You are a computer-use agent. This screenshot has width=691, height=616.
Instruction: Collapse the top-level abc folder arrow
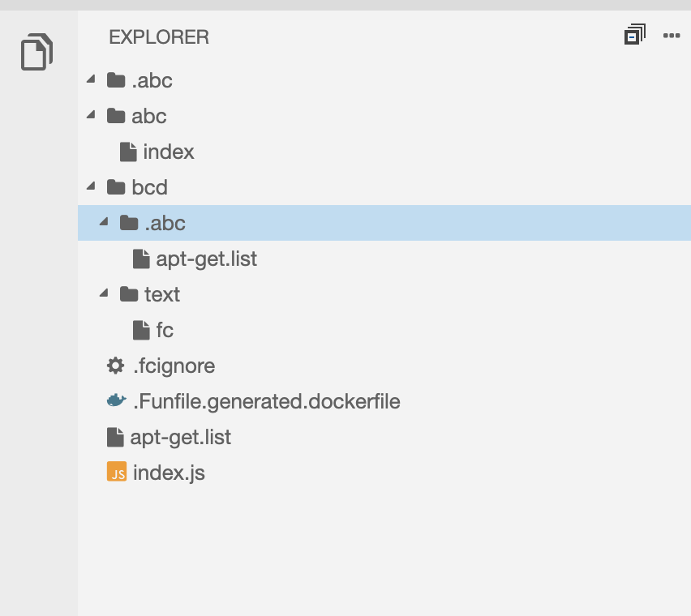[x=91, y=115]
